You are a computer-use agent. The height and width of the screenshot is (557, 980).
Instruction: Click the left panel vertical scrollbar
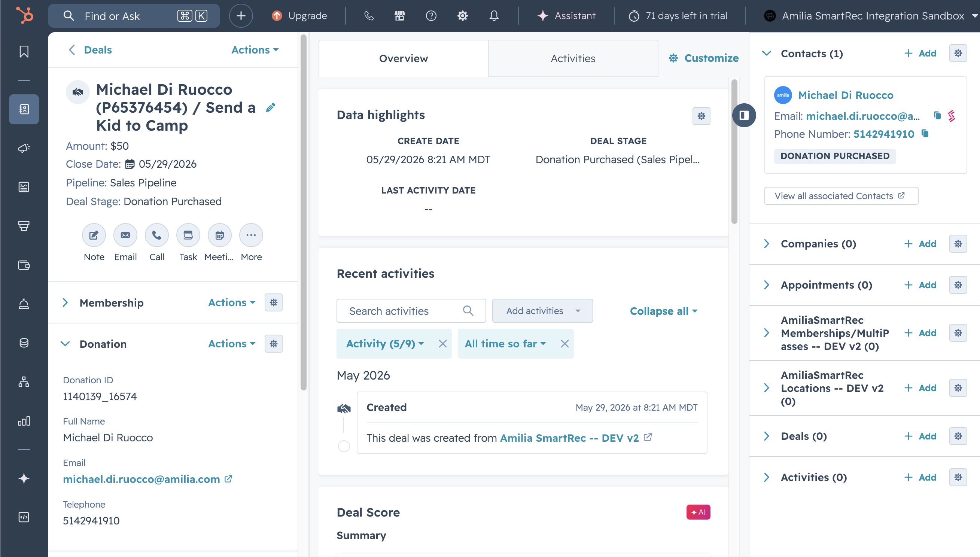[303, 212]
